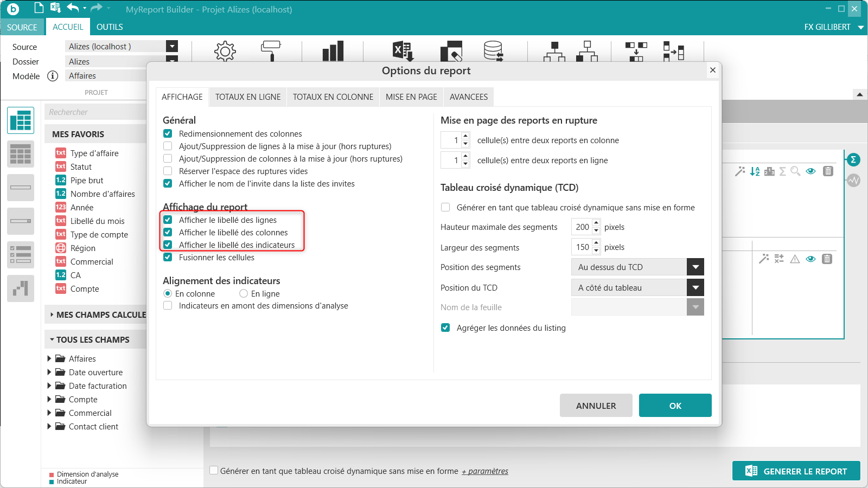Click the teal Sigma totals button
The image size is (868, 488).
click(x=853, y=159)
